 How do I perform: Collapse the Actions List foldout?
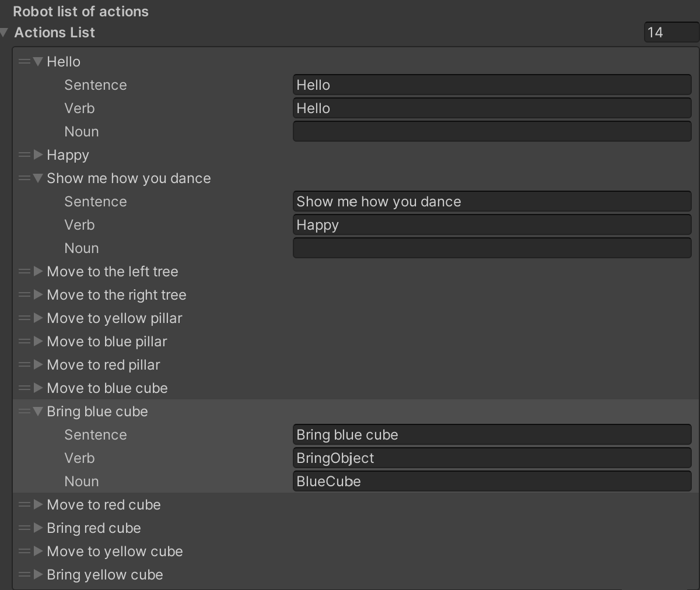pos(5,33)
